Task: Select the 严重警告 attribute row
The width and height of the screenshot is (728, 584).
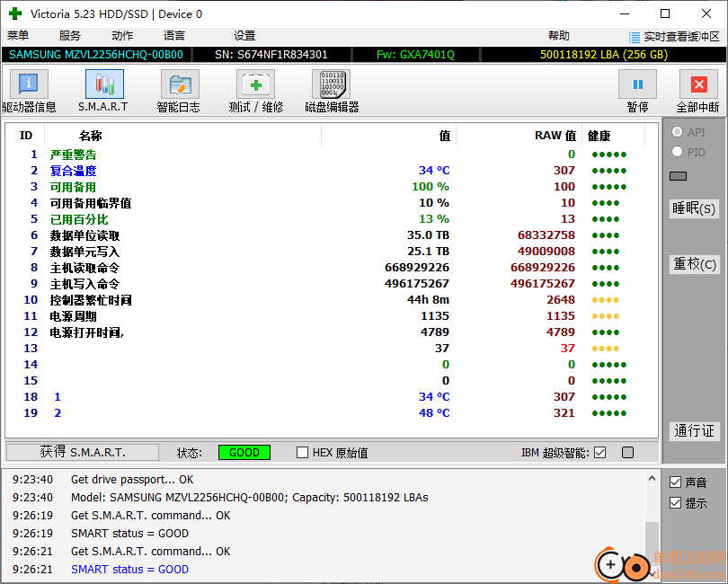Action: click(x=332, y=155)
